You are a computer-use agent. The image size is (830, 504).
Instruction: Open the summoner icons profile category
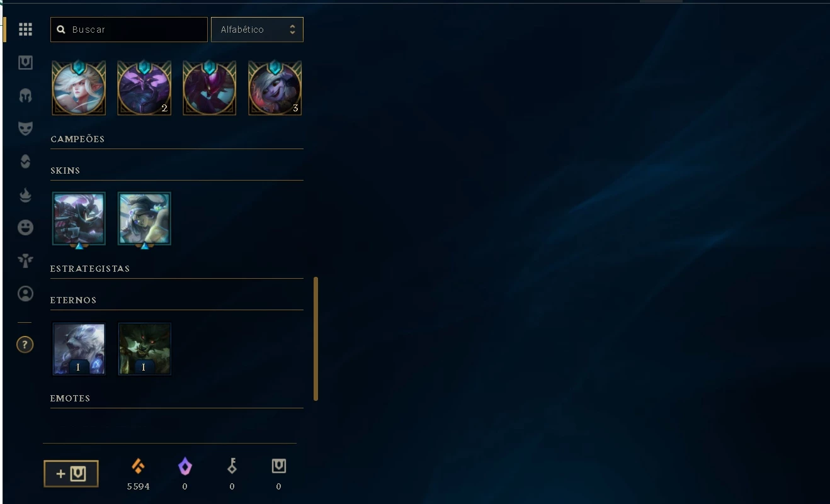(x=25, y=293)
